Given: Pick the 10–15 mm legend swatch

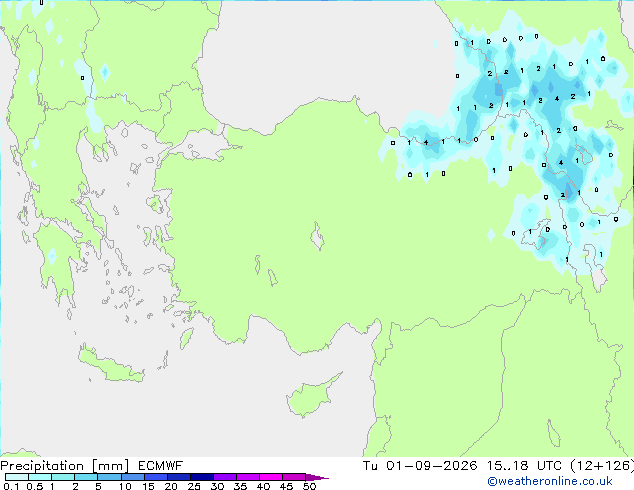Looking at the screenshot, I should tap(132, 477).
